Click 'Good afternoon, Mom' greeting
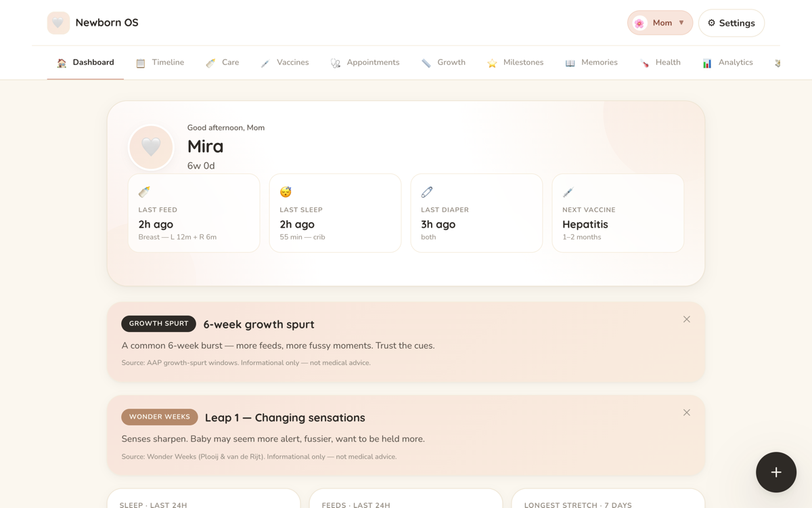The height and width of the screenshot is (508, 812). (226, 128)
